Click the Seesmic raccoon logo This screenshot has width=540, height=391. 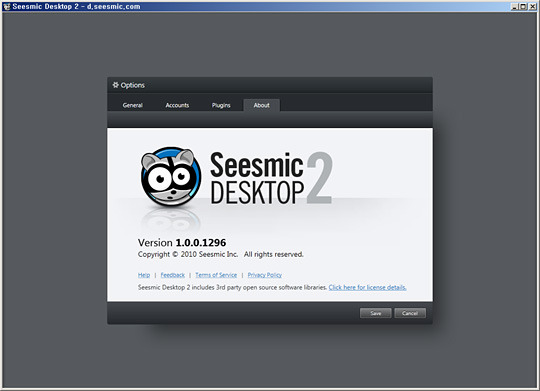pyautogui.click(x=171, y=177)
